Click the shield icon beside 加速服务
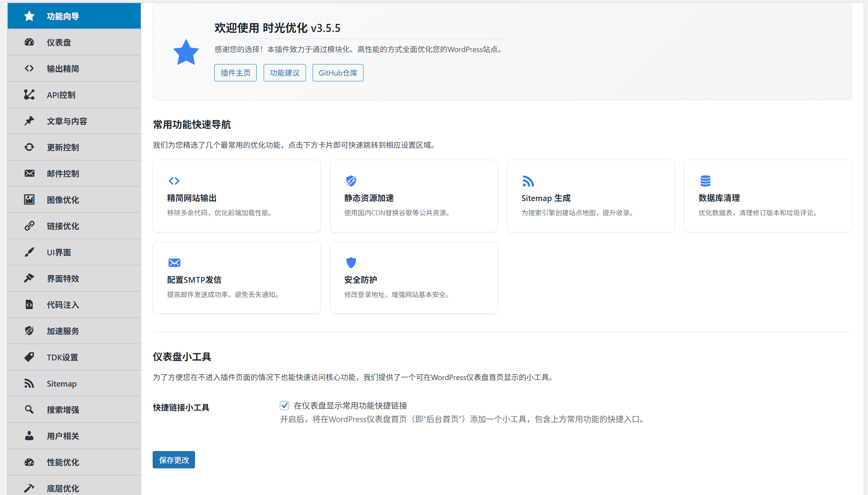 29,331
